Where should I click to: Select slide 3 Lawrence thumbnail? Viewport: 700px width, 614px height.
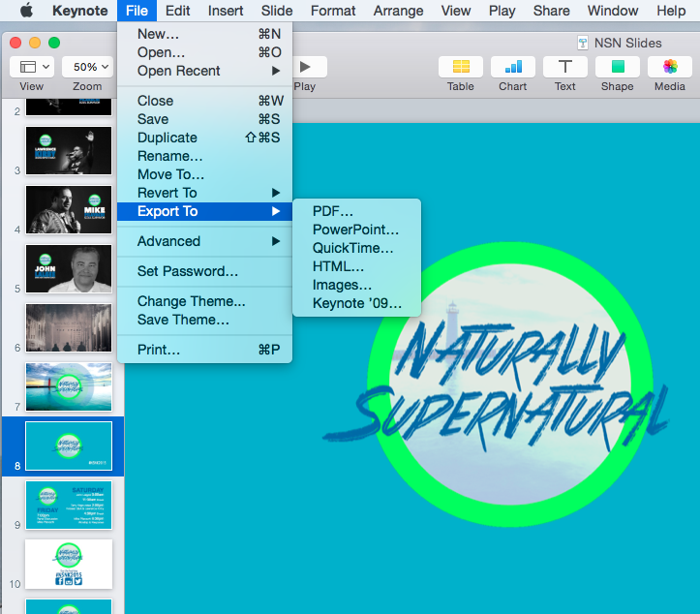pos(69,150)
